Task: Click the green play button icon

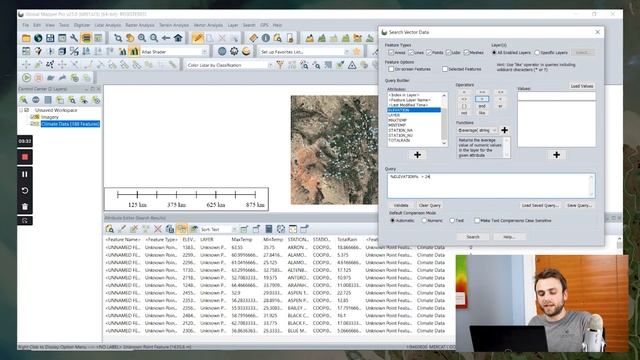Action: click(27, 78)
